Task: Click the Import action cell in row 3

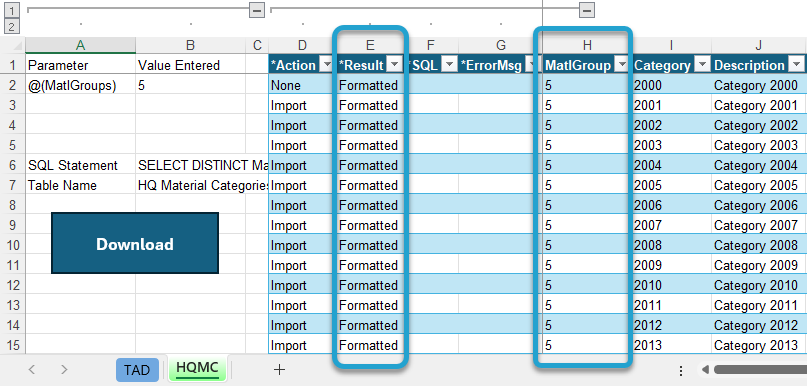Action: (302, 106)
